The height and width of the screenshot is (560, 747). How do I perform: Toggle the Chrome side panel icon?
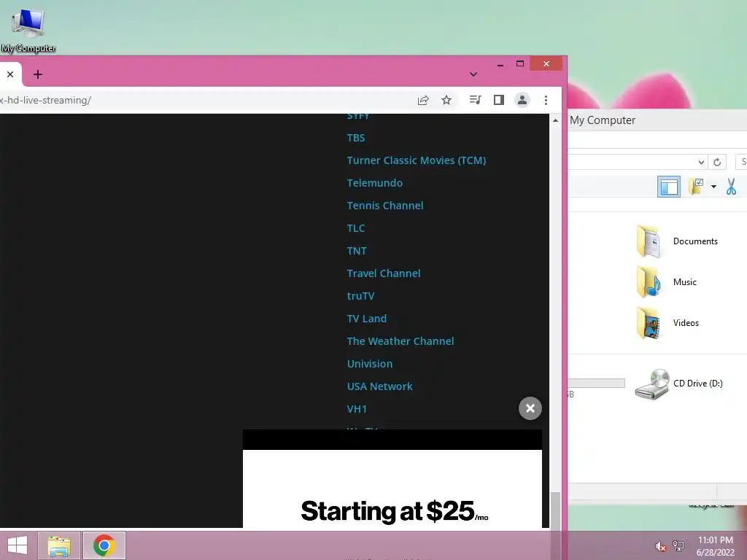(499, 100)
